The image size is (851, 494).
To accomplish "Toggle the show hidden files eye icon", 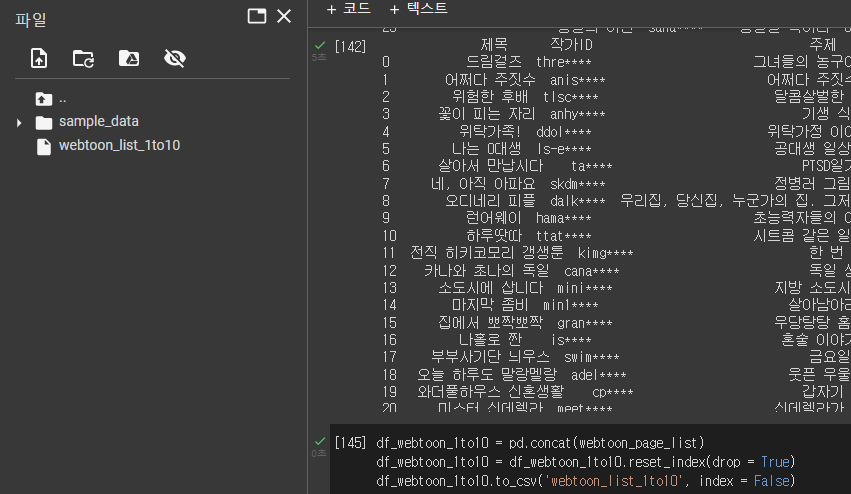I will pyautogui.click(x=175, y=58).
